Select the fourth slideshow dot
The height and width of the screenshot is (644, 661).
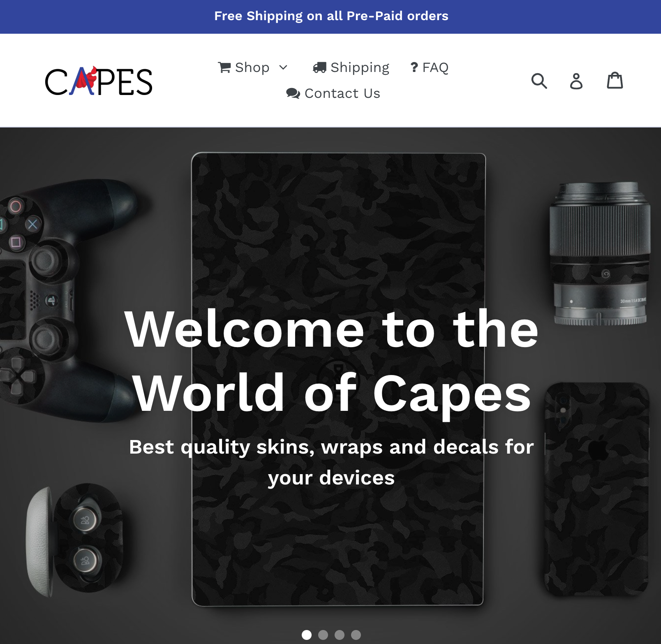click(x=356, y=635)
